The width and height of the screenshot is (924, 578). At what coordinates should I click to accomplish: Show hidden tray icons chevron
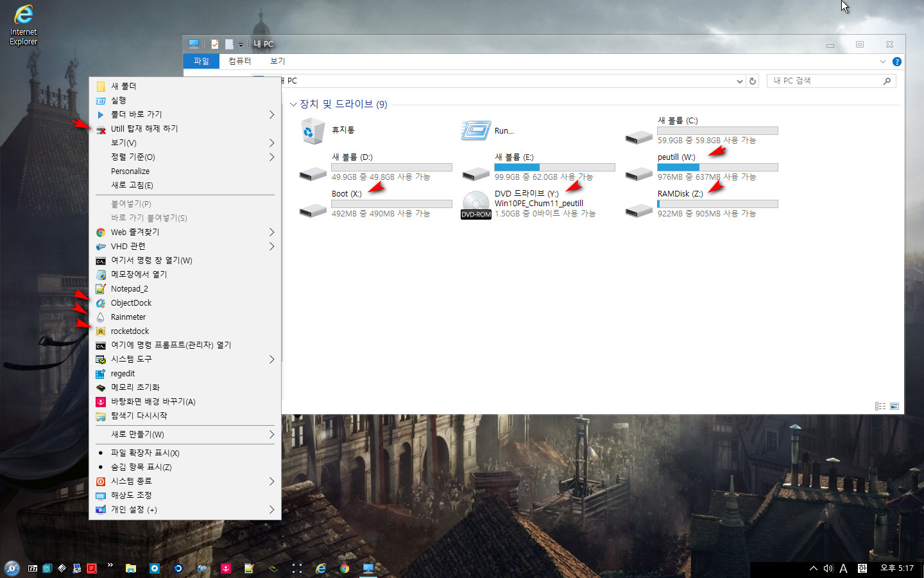coord(813,568)
